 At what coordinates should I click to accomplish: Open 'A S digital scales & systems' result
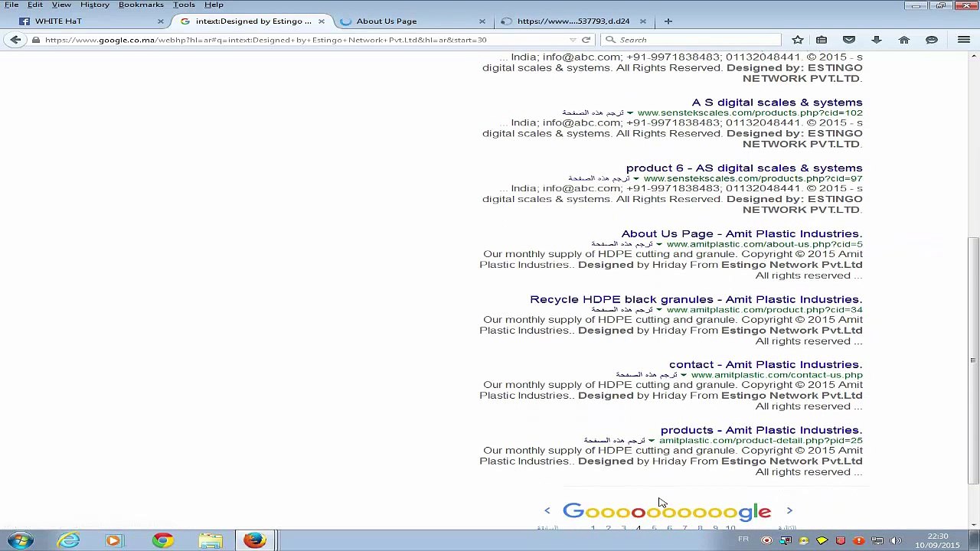[777, 102]
